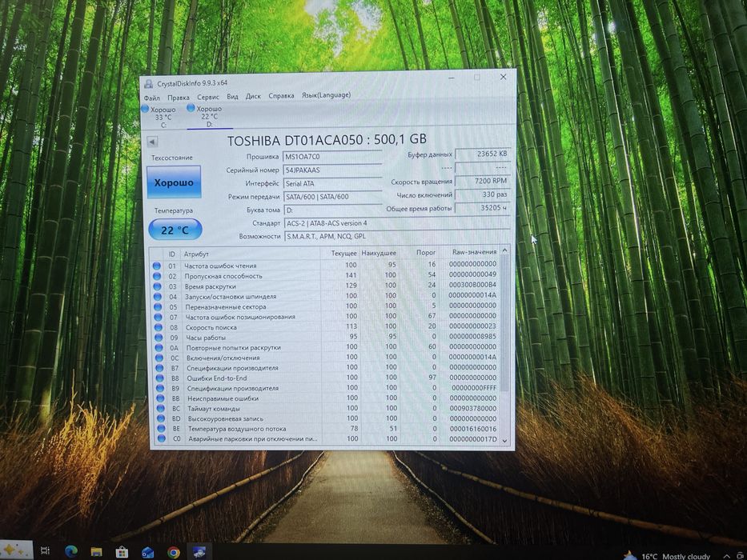The image size is (747, 560).
Task: Open the Язык(Language) menu
Action: pos(327,95)
